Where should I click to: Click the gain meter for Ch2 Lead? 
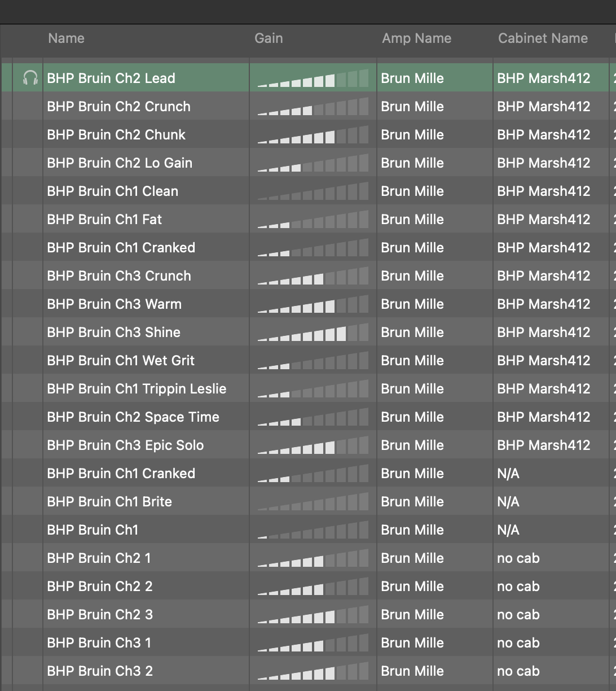click(x=313, y=78)
